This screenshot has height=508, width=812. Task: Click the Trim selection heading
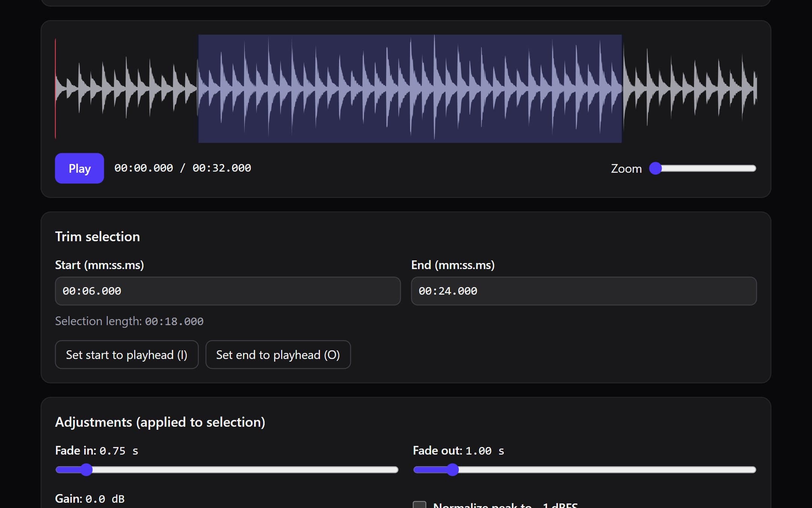pos(97,237)
